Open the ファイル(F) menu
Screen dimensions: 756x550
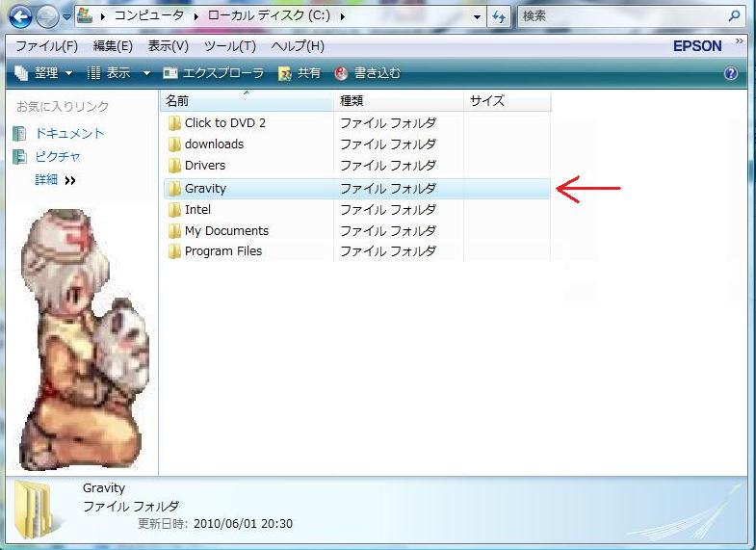pos(47,46)
